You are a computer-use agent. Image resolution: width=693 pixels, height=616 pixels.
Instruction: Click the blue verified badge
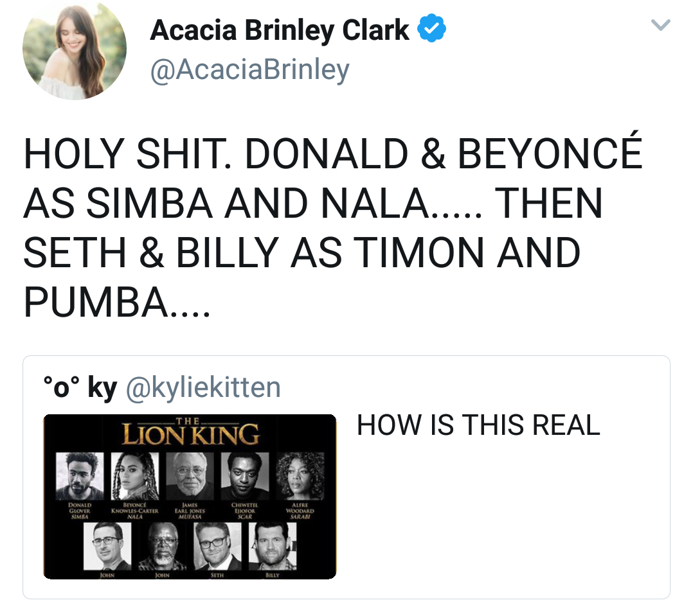pyautogui.click(x=432, y=29)
